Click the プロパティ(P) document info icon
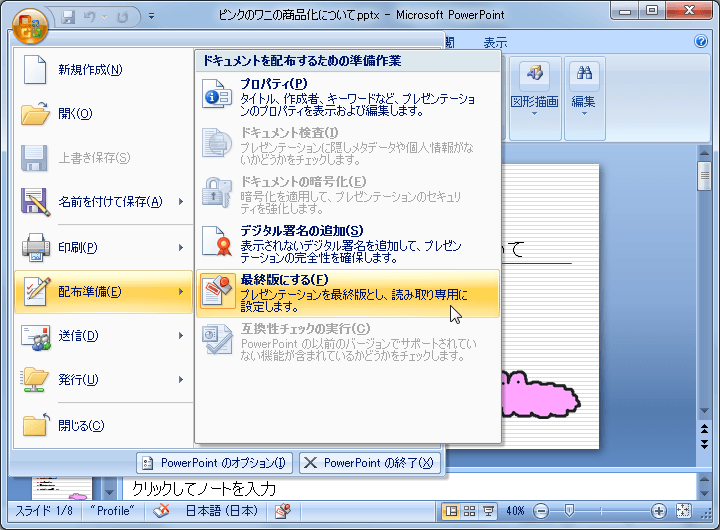Image resolution: width=720 pixels, height=530 pixels. (x=217, y=94)
